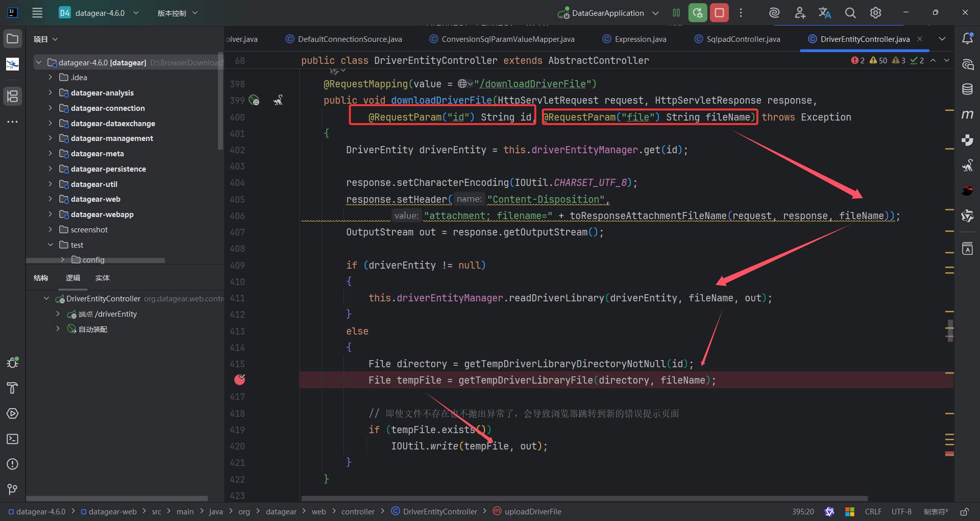Collapse the test folder
Viewport: 980px width, 521px height.
coord(50,245)
